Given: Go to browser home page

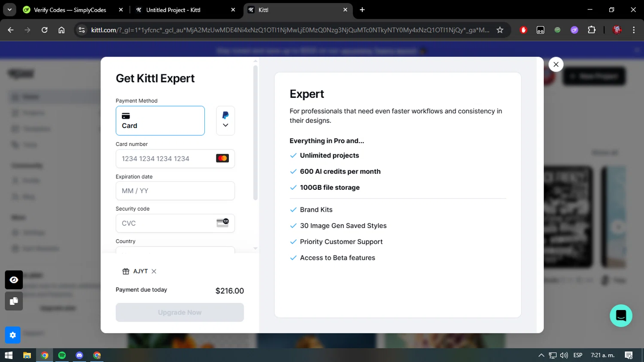Looking at the screenshot, I should (x=61, y=30).
